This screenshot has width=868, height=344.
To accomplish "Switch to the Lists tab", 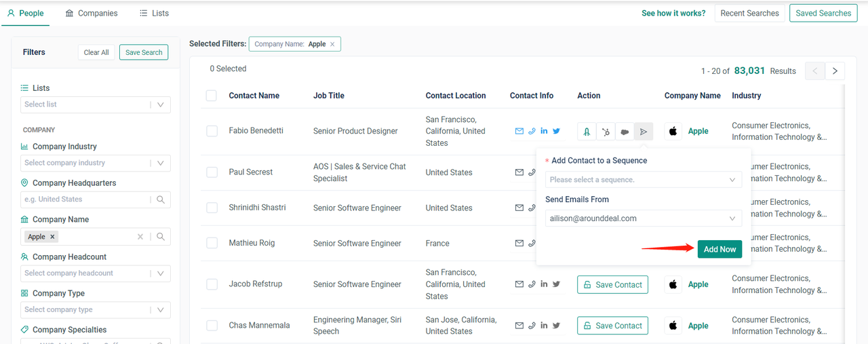I will point(154,13).
